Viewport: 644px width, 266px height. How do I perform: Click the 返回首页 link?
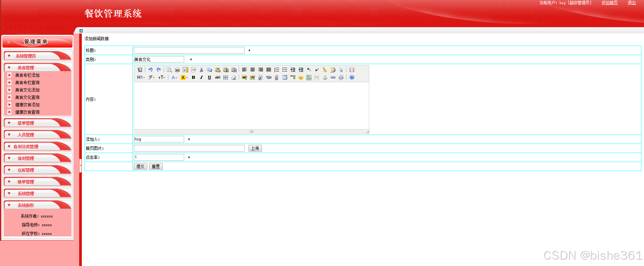[x=609, y=3]
